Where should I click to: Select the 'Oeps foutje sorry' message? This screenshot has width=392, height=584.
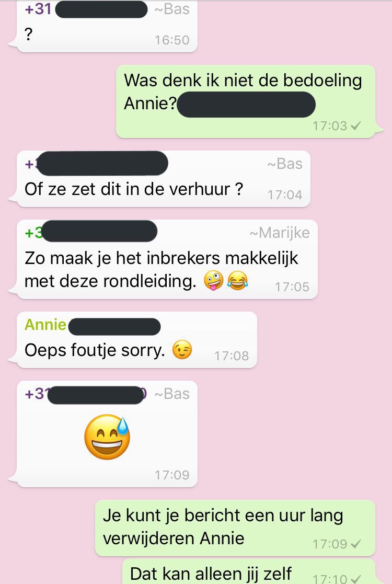137,340
